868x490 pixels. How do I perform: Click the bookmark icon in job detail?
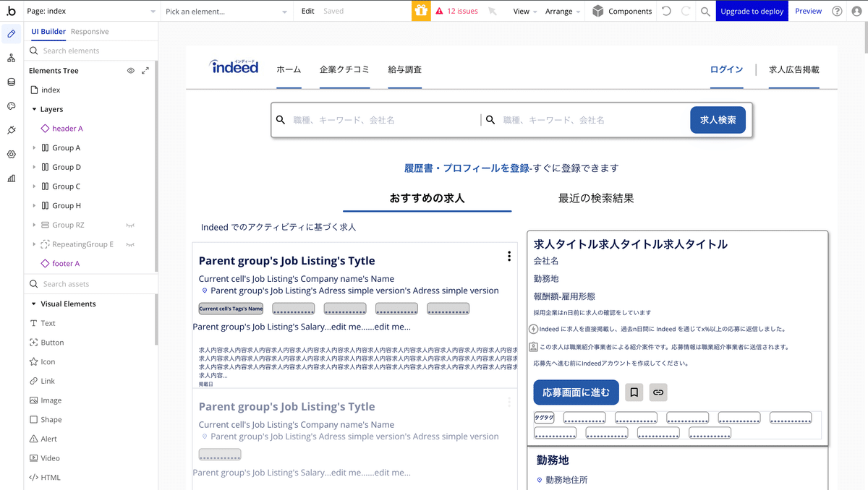pyautogui.click(x=634, y=392)
